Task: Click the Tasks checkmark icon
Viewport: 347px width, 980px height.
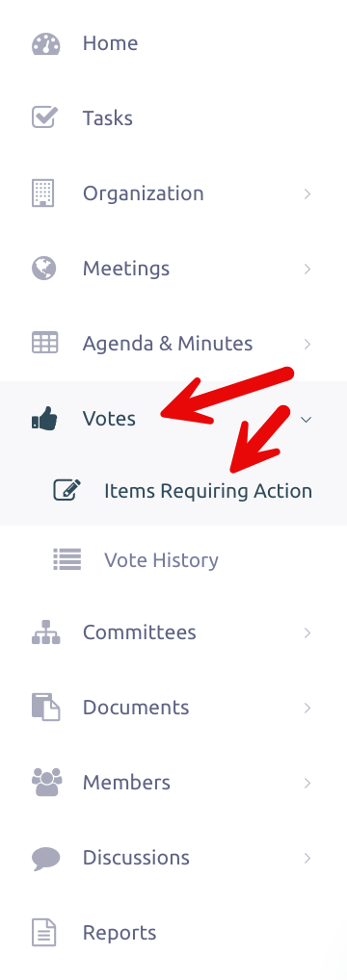Action: click(44, 118)
